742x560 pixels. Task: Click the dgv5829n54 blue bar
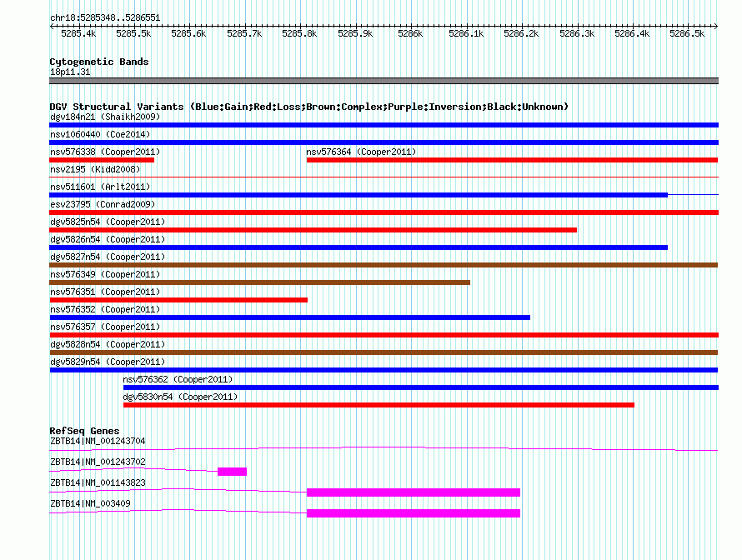384,370
